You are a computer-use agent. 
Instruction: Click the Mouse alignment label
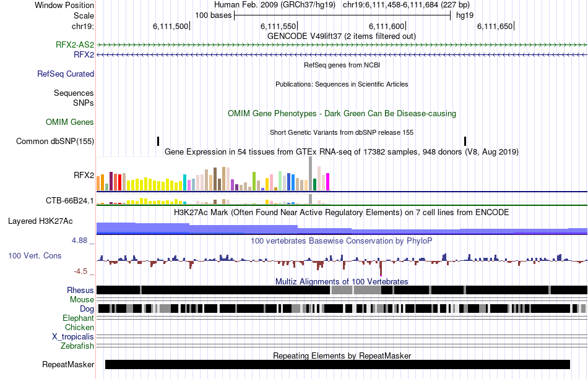(x=82, y=300)
